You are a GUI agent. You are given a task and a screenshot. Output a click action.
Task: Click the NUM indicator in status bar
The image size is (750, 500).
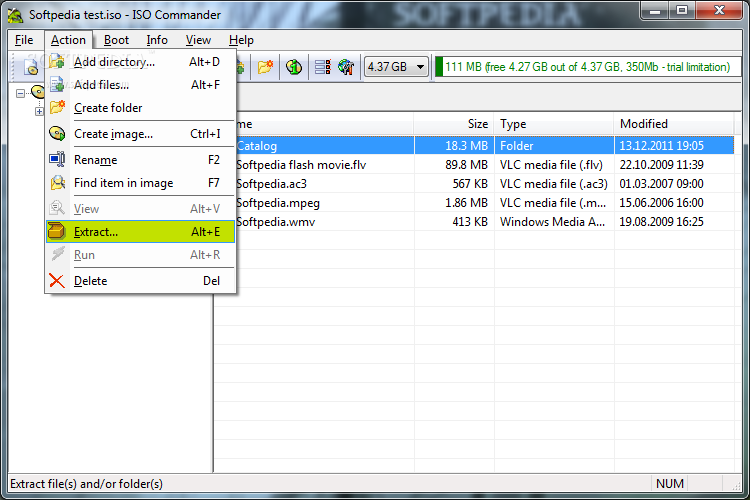670,484
